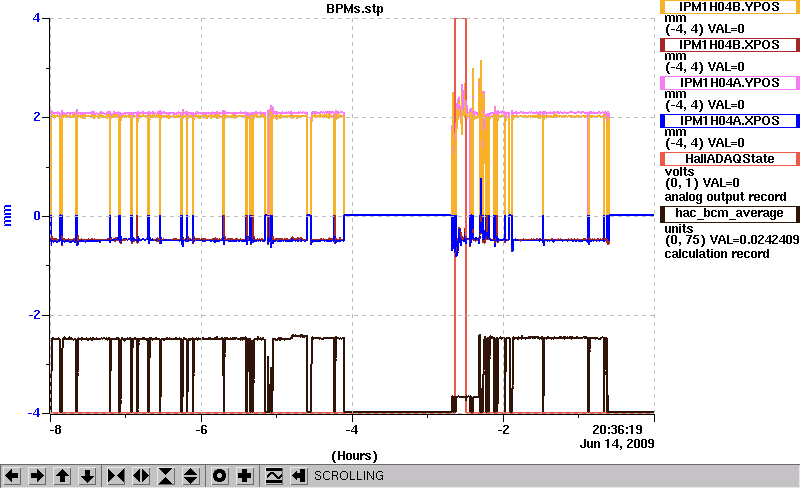Click the -4 x-axis tick label
This screenshot has width=800, height=488.
tap(352, 430)
